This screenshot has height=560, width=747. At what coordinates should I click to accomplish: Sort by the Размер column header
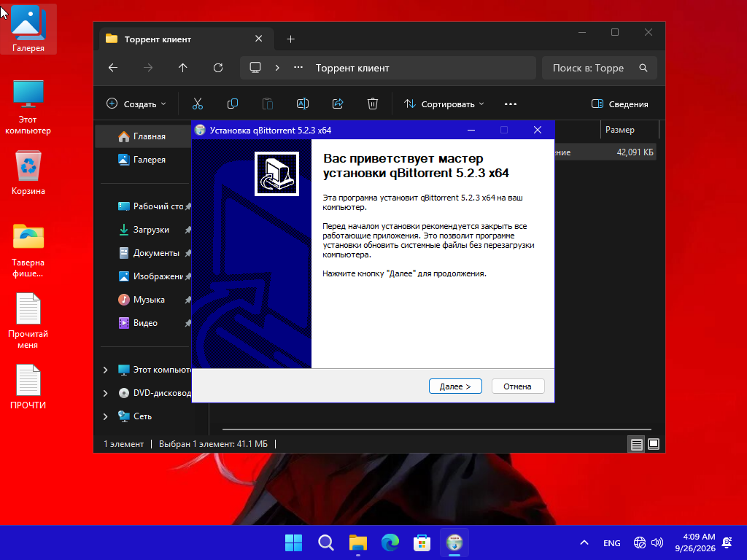click(x=630, y=130)
